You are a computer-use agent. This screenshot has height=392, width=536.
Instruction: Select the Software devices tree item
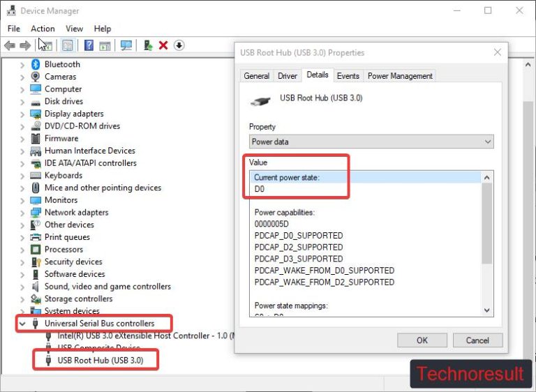click(x=75, y=273)
